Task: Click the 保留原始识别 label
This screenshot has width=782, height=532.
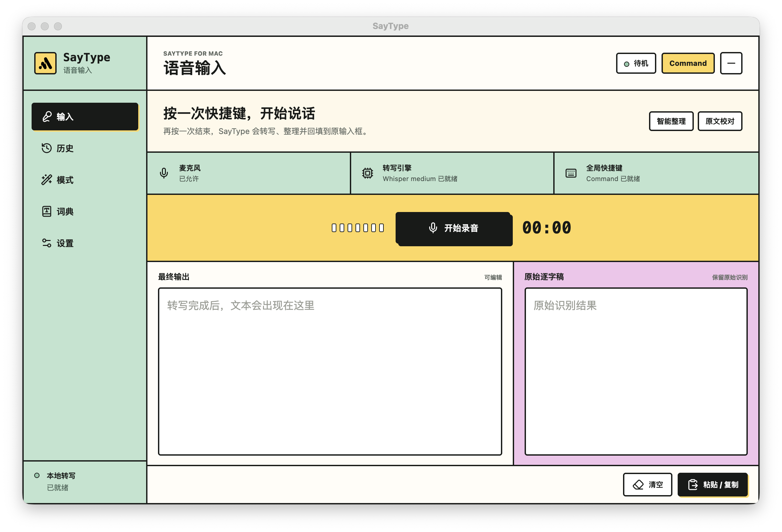Action: 730,277
